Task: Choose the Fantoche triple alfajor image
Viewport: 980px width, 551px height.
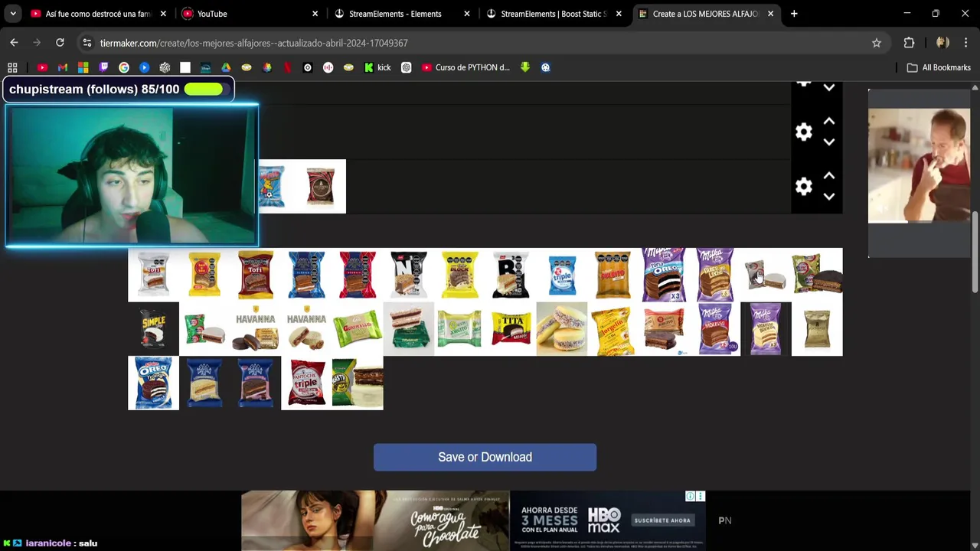Action: point(306,383)
